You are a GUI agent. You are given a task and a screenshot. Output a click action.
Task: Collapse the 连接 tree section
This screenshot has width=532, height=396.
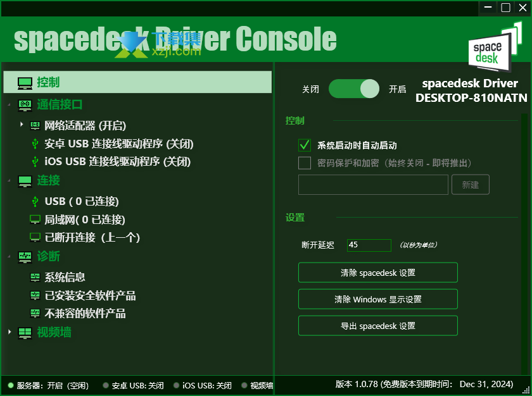9,181
